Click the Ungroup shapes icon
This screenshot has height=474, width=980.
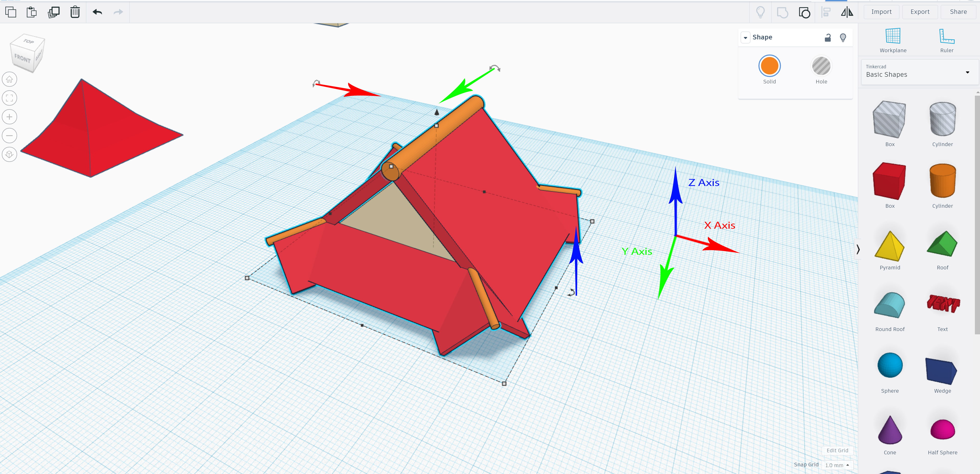804,13
